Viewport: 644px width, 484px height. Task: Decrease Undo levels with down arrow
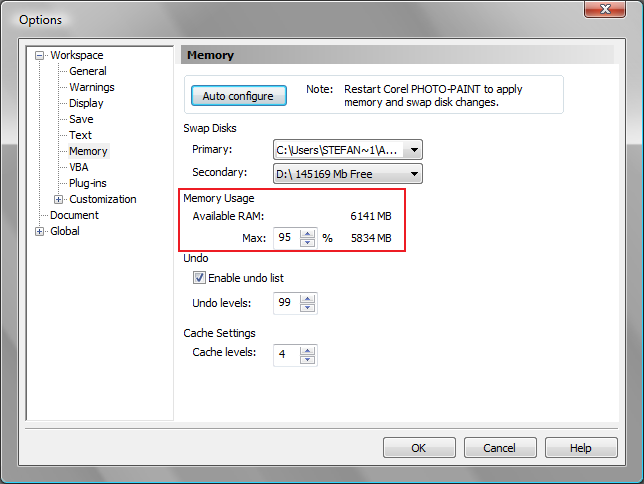307,308
